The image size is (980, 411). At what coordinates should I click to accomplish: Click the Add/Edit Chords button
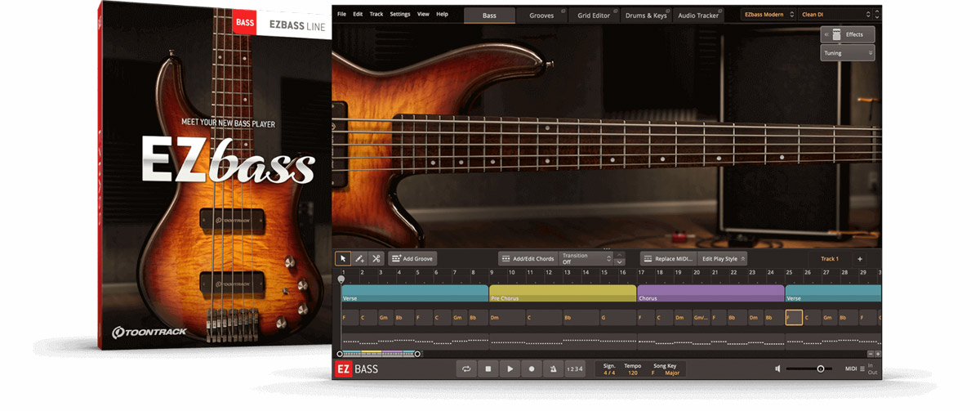[x=527, y=258]
